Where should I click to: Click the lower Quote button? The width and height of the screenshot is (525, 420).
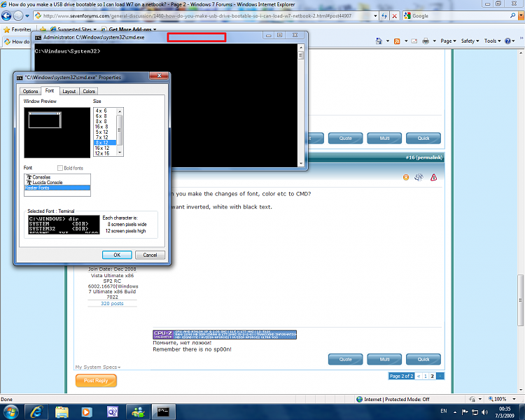pyautogui.click(x=345, y=359)
